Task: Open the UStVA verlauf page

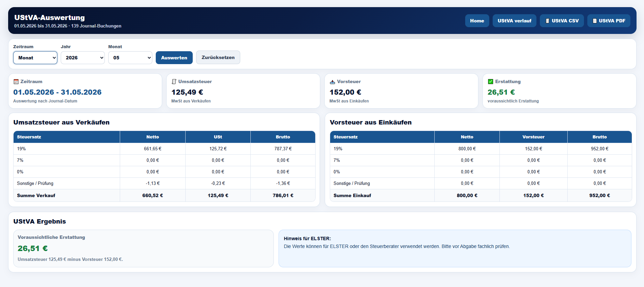Action: pos(514,21)
